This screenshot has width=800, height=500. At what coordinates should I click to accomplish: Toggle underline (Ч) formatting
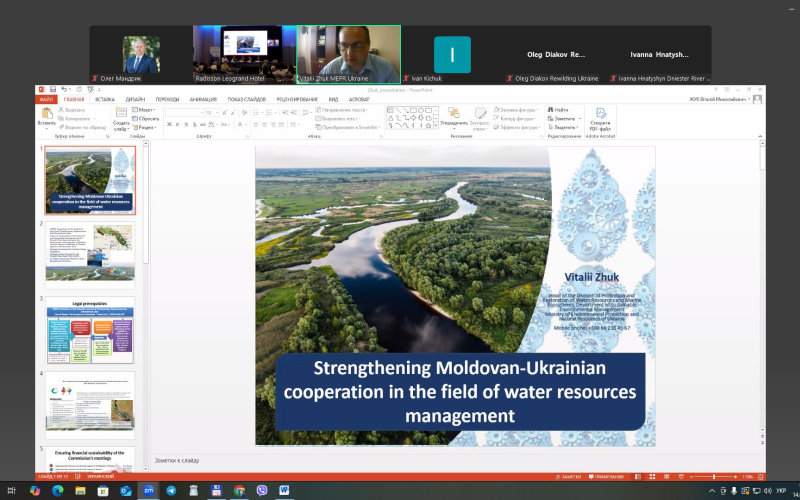(186, 124)
